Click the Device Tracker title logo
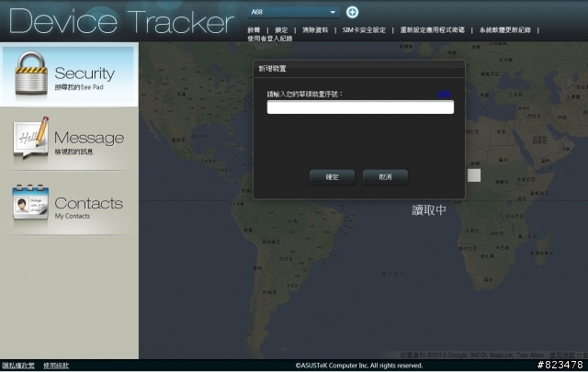The height and width of the screenshot is (372, 588). tap(121, 21)
